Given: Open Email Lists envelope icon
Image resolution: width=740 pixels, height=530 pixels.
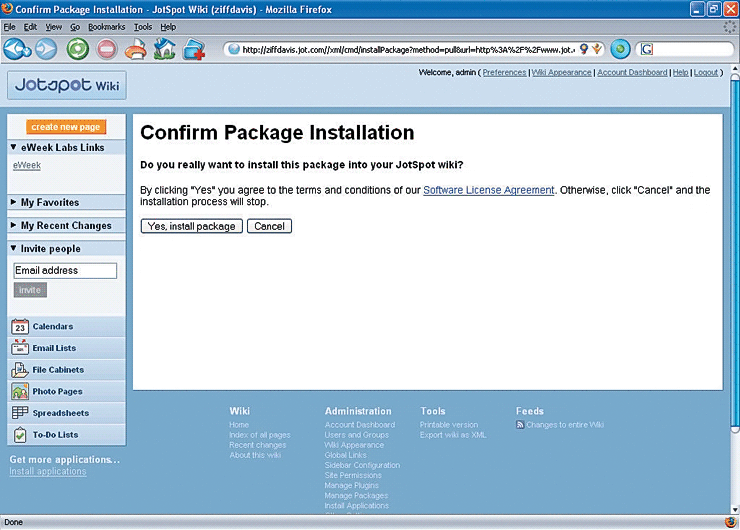Looking at the screenshot, I should [x=20, y=348].
